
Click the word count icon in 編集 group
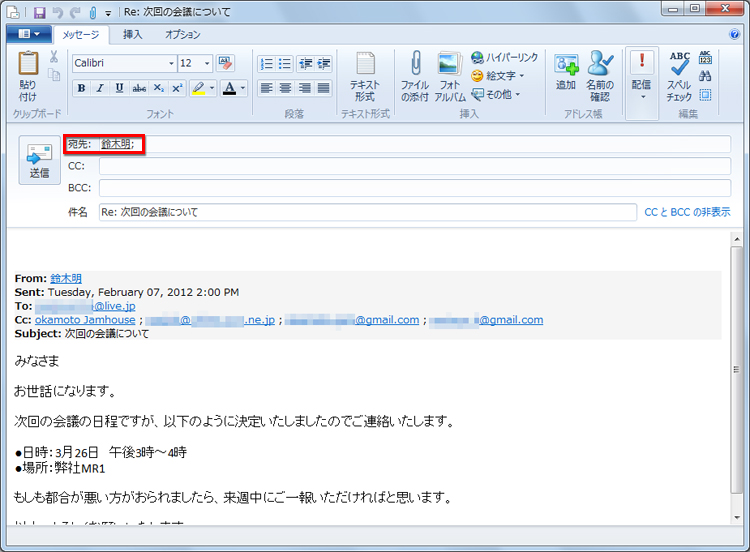[705, 57]
